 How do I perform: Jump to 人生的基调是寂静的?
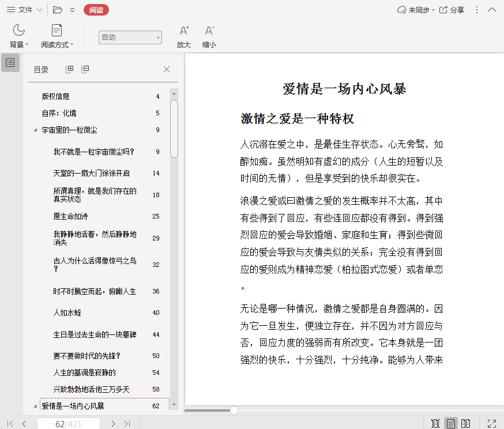(x=85, y=372)
